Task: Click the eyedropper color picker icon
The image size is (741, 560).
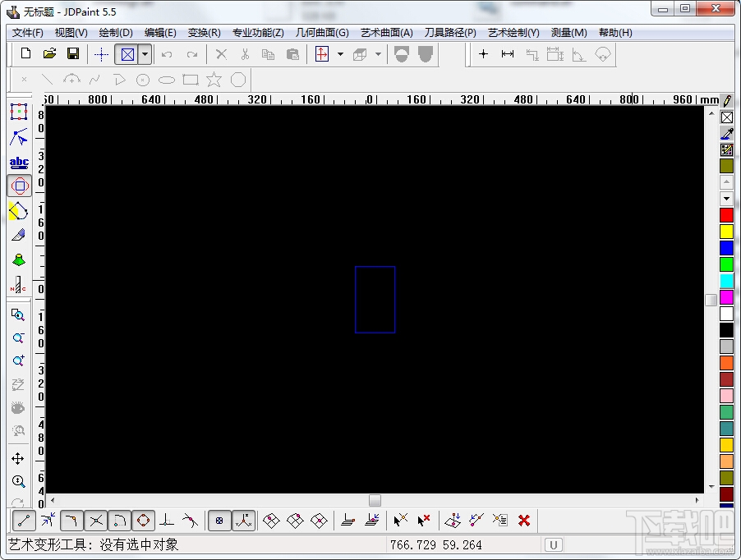Action: click(x=727, y=134)
